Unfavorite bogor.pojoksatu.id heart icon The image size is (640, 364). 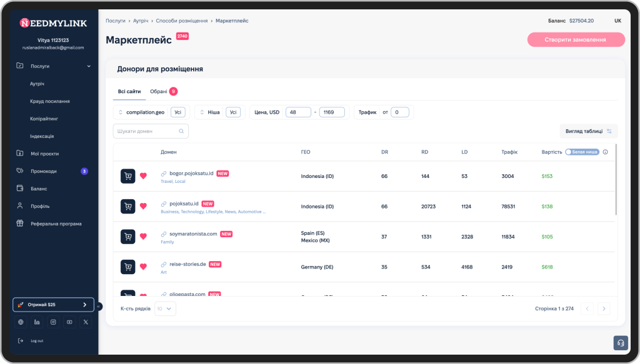coord(143,176)
